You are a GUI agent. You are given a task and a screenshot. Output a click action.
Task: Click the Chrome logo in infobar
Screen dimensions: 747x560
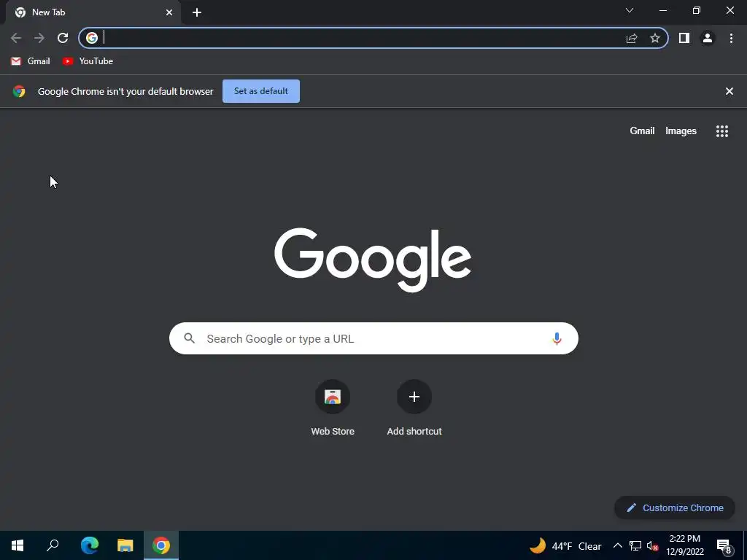[19, 91]
